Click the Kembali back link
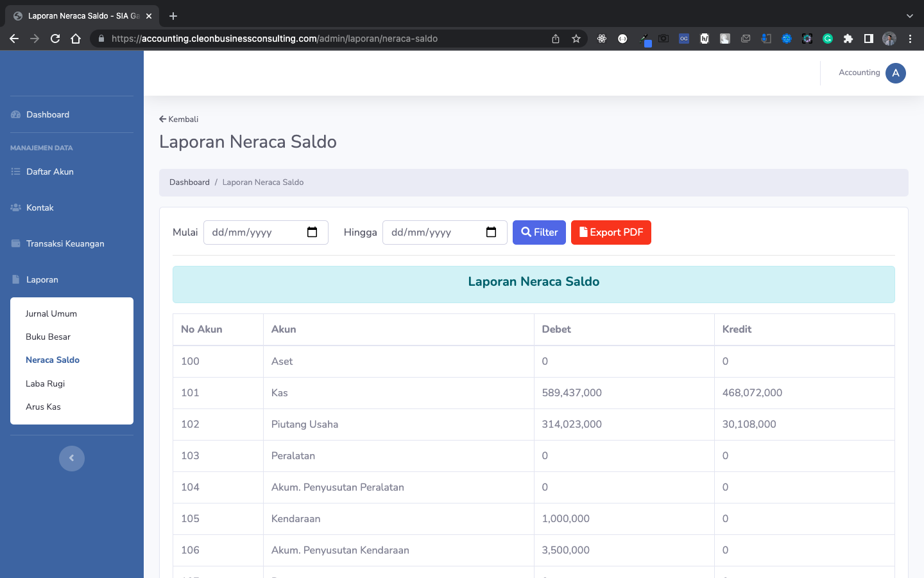 (179, 119)
